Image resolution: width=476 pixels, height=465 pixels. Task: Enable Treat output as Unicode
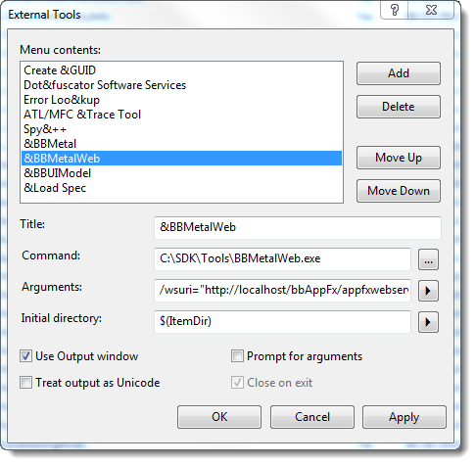(x=25, y=383)
